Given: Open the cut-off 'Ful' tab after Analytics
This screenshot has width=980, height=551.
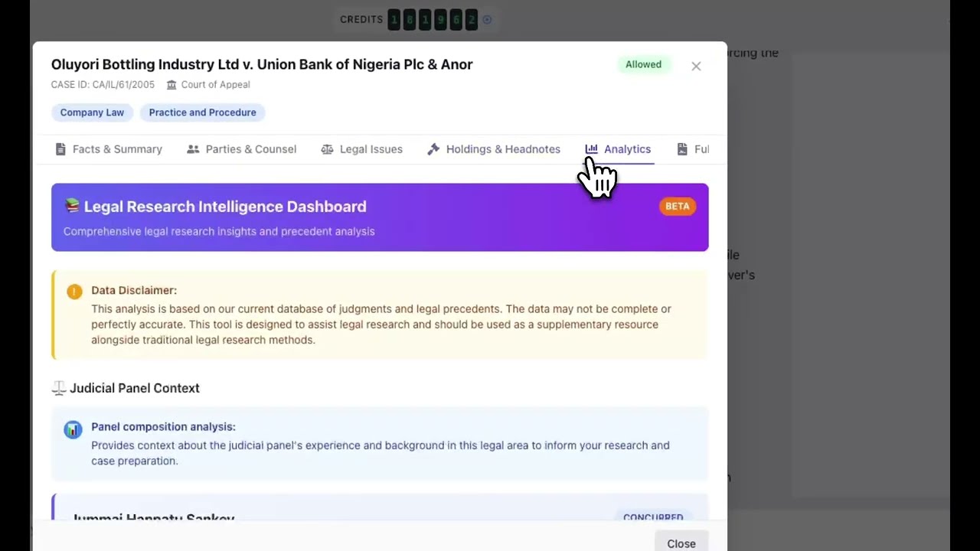Looking at the screenshot, I should tap(693, 149).
